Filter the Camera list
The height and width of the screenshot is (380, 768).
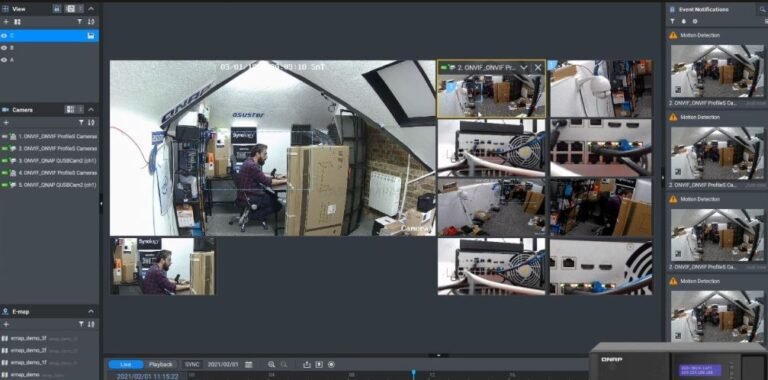(80, 122)
